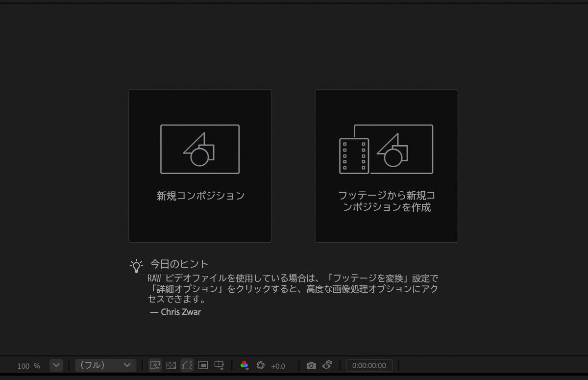Open the 100% magnification dropdown
This screenshot has height=380, width=588.
[56, 365]
